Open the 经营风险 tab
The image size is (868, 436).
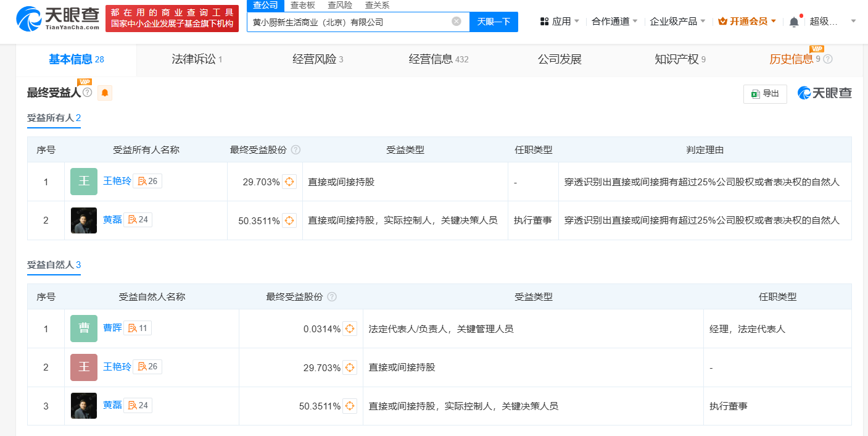click(x=318, y=59)
